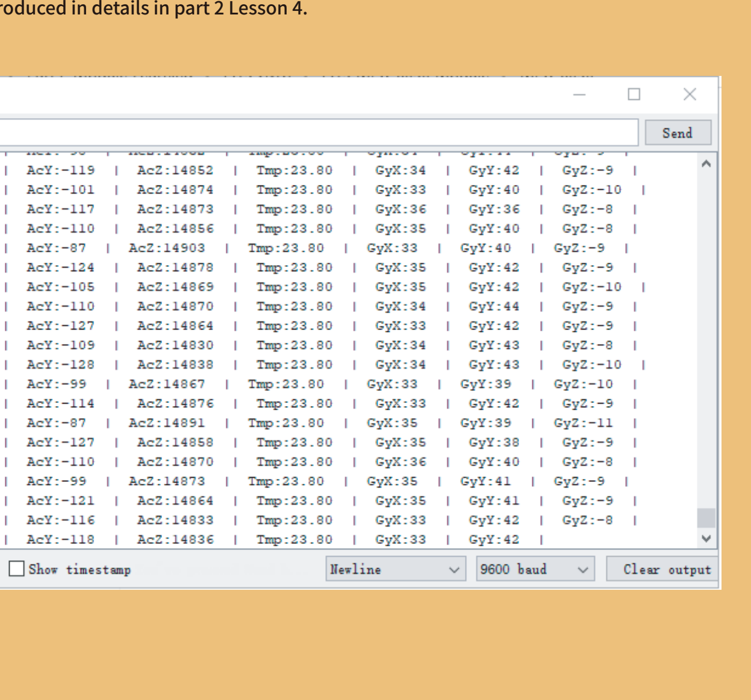751x700 pixels.
Task: Open the Newline line-ending dropdown
Action: [x=395, y=569]
